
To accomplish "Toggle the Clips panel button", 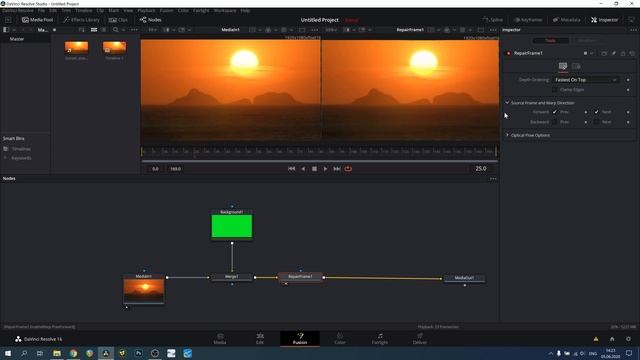I will (x=118, y=20).
